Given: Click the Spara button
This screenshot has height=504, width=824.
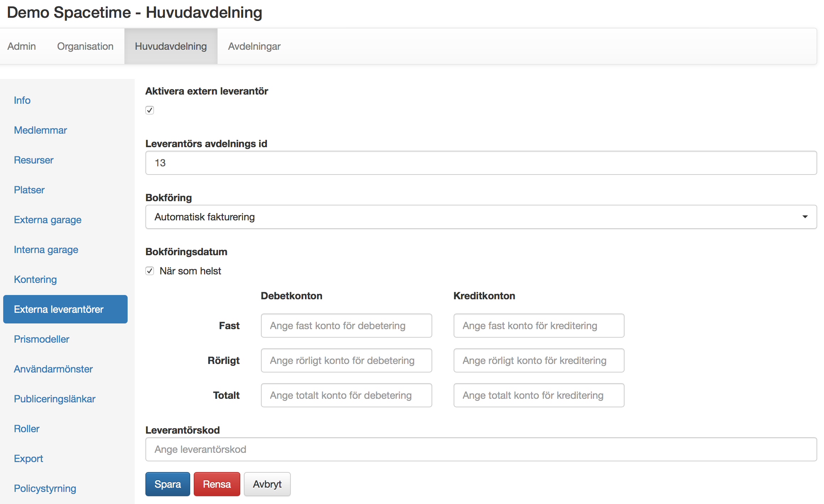Looking at the screenshot, I should pyautogui.click(x=167, y=484).
